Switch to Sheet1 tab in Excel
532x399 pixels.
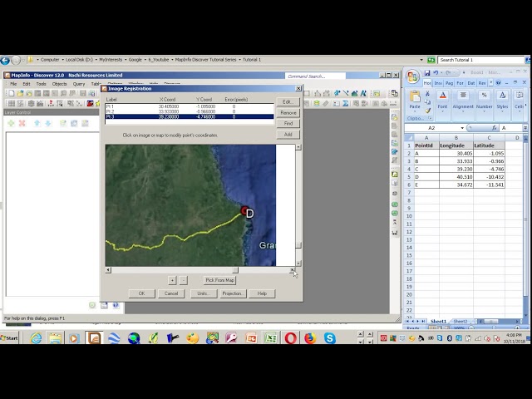tap(438, 322)
